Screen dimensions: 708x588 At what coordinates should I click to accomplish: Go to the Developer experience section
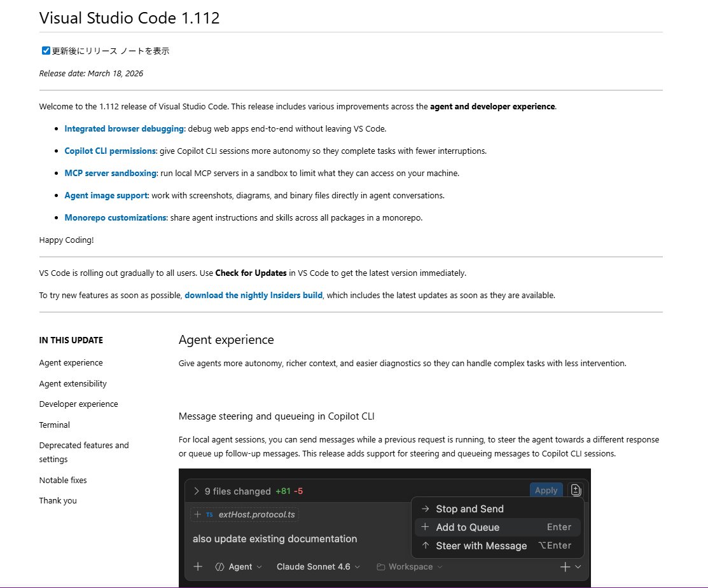78,404
